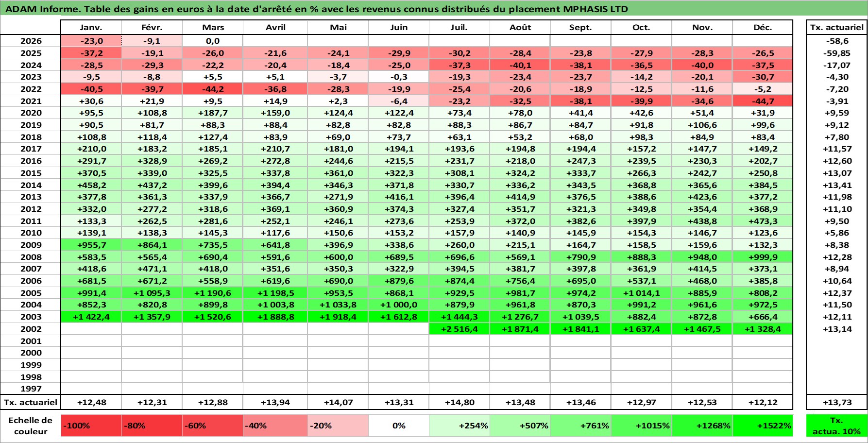Click the Févr. column header
The height and width of the screenshot is (443, 868).
(x=152, y=27)
